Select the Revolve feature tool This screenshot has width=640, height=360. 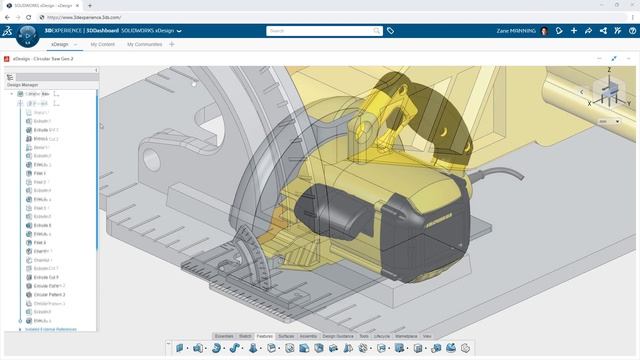tap(216, 348)
